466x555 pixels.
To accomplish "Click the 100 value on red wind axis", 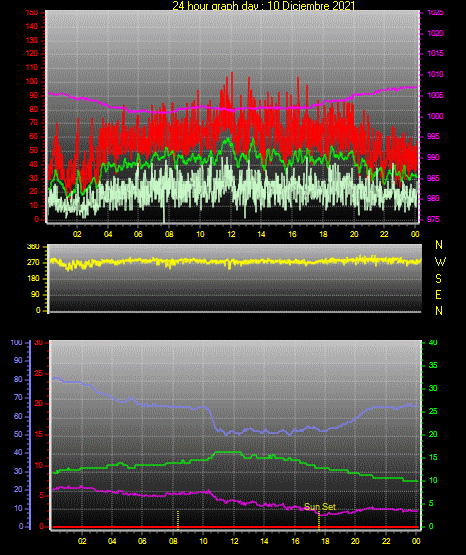I will (x=31, y=81).
